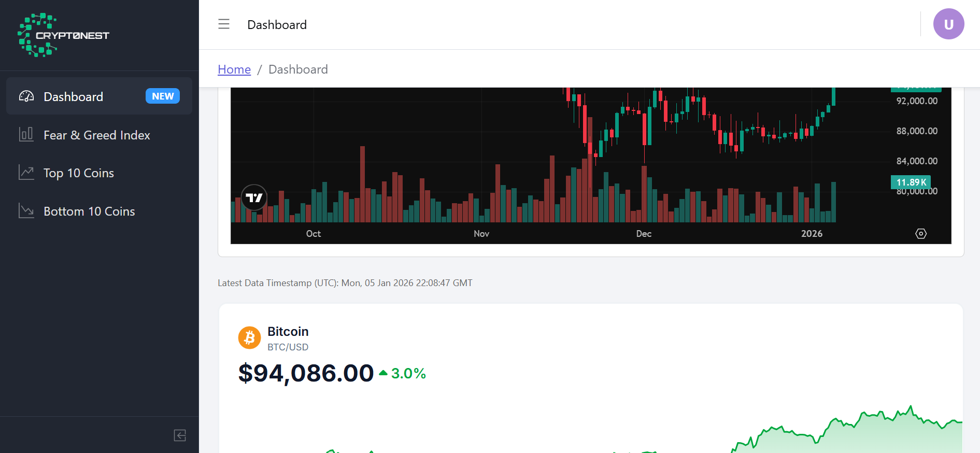Toggle the hamburger menu

pyautogui.click(x=223, y=24)
